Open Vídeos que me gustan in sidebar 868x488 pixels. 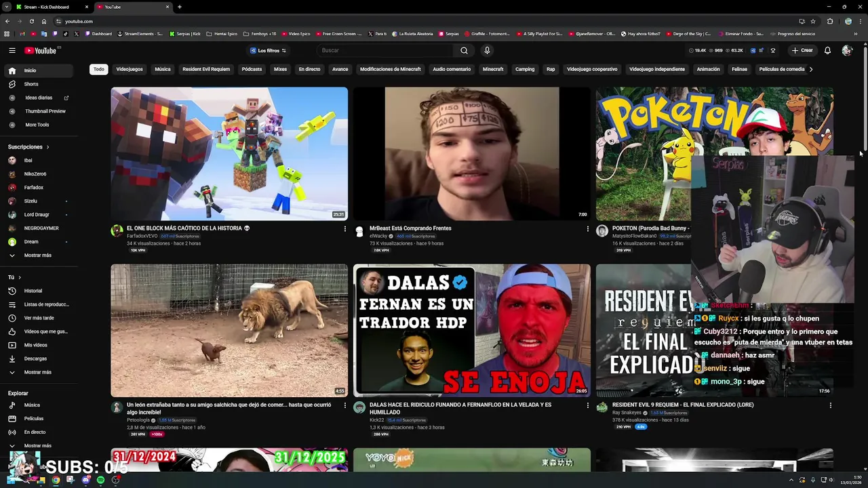point(38,331)
